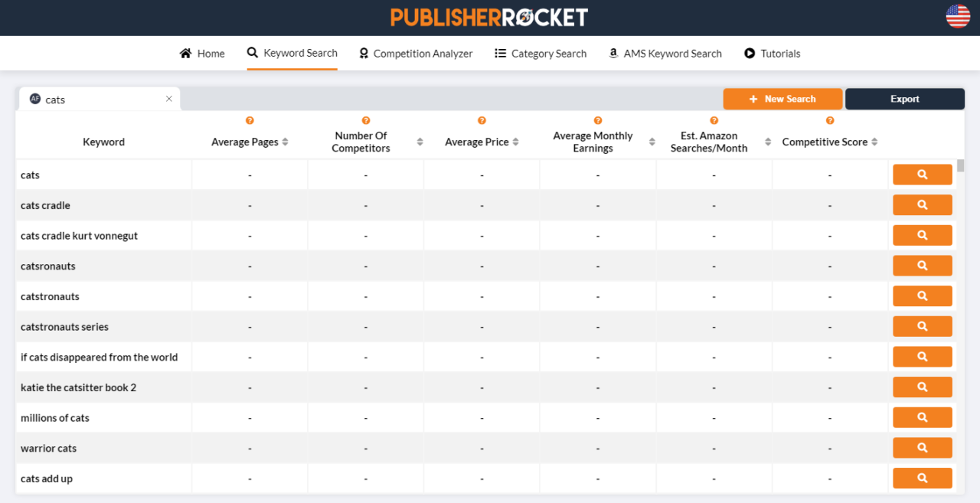The width and height of the screenshot is (980, 503).
Task: Analyze the 'cats' keyword via its magnifier button
Action: [922, 174]
